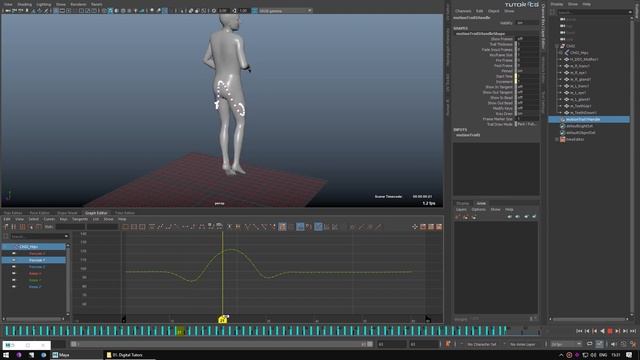Click Go to Start of playback range
The image size is (640, 360).
click(579, 331)
